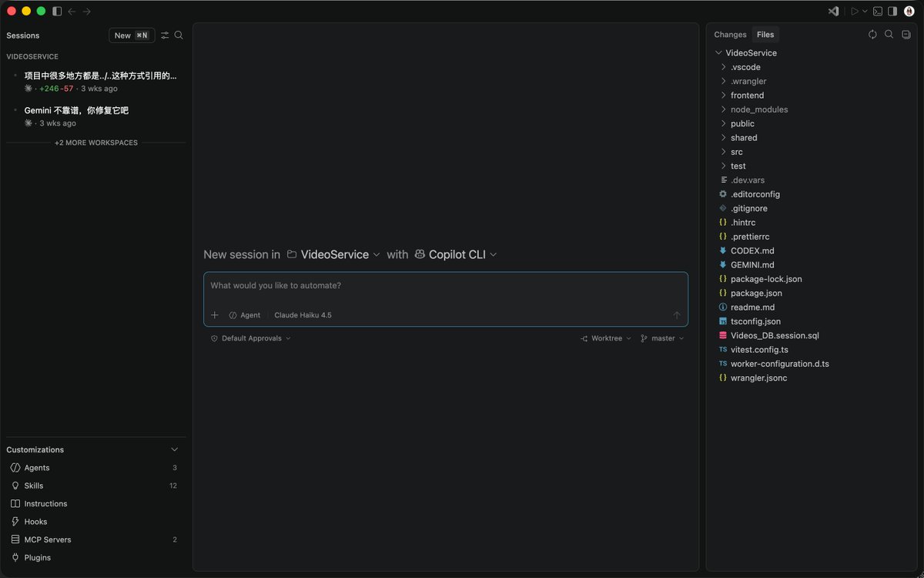The image size is (924, 578).
Task: Collapse the VideoService root folder
Action: tap(812, 53)
